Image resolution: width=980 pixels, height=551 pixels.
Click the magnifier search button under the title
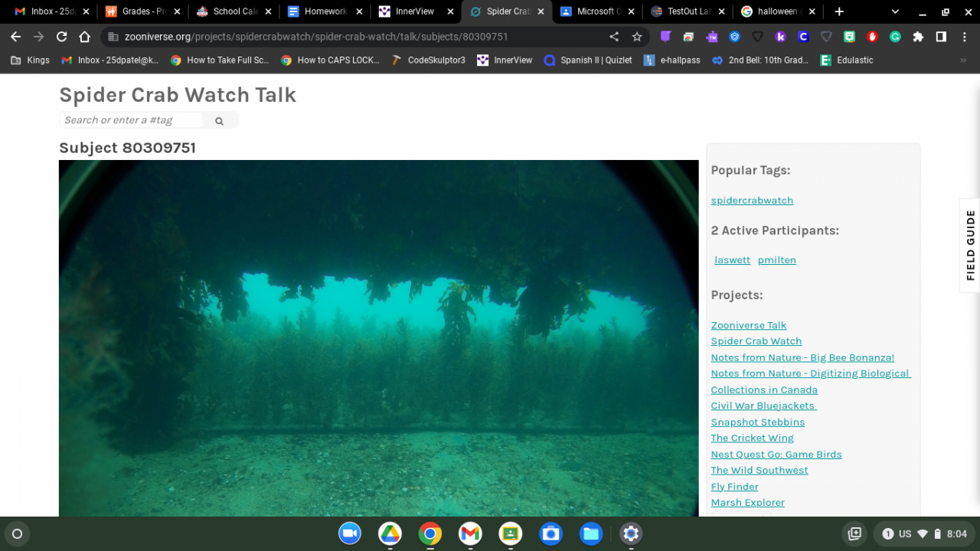pyautogui.click(x=220, y=120)
